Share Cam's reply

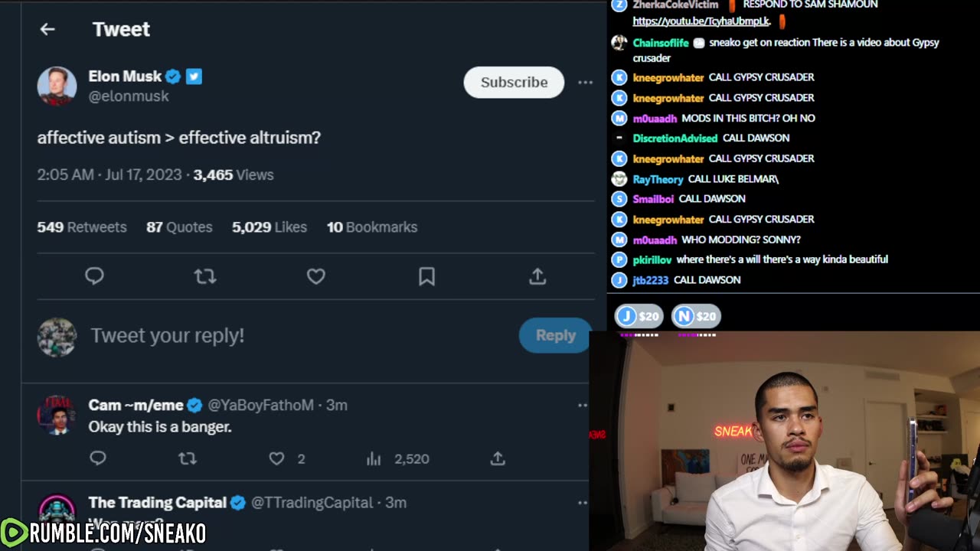[498, 458]
